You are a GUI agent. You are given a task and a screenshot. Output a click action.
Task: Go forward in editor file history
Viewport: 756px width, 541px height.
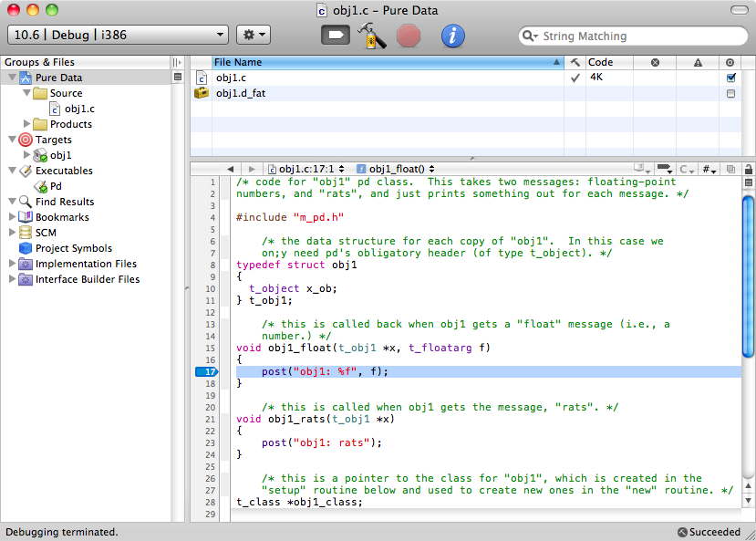pos(251,170)
